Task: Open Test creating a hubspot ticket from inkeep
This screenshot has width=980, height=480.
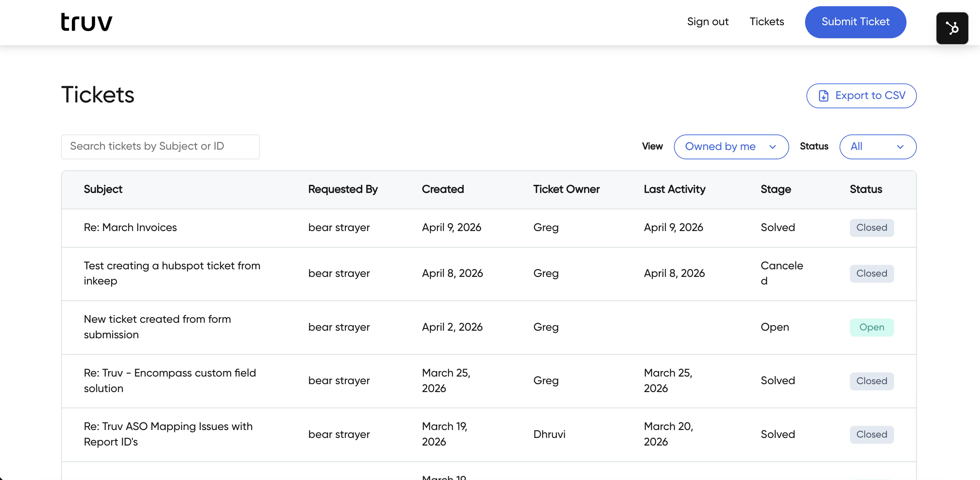Action: 172,273
